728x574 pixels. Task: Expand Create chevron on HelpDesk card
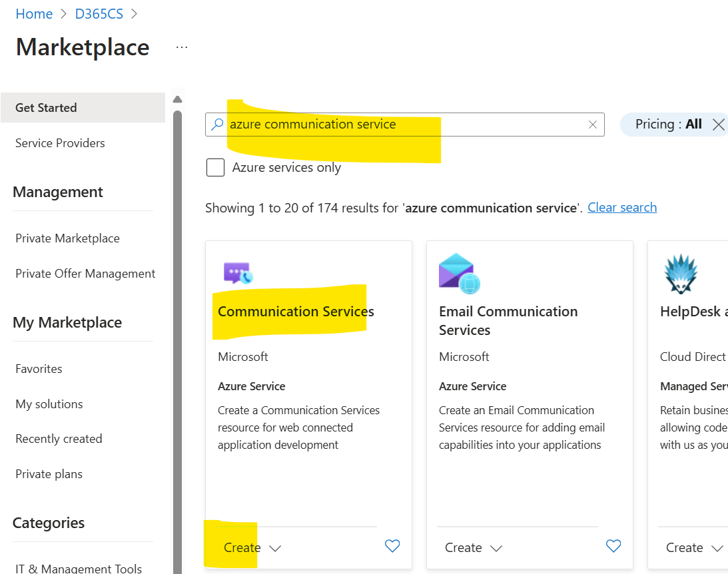tap(717, 549)
